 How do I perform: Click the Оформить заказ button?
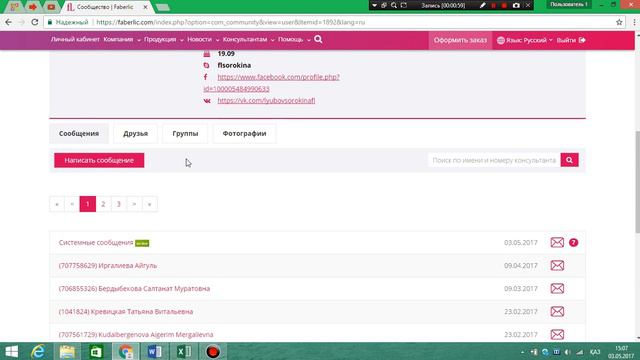pos(460,40)
